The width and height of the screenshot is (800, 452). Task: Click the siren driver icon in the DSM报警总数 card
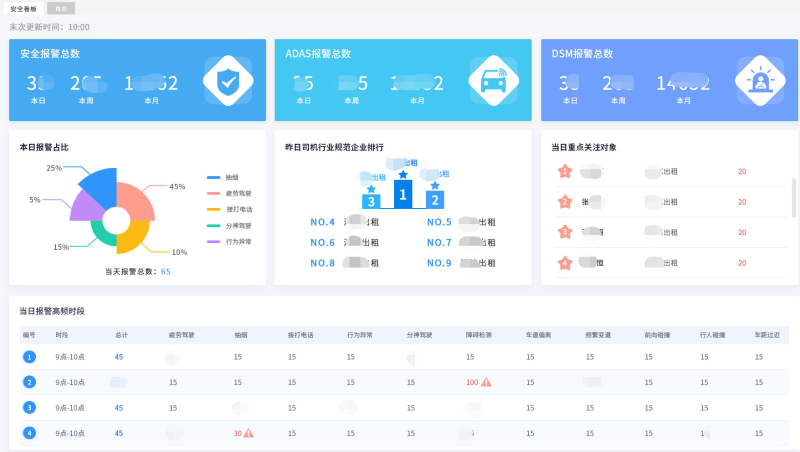[761, 80]
